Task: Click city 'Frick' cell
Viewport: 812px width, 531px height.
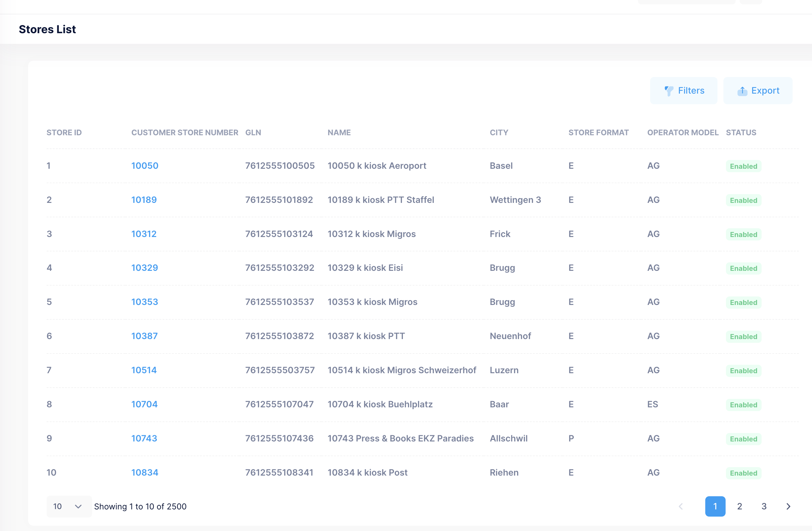Action: coord(500,234)
